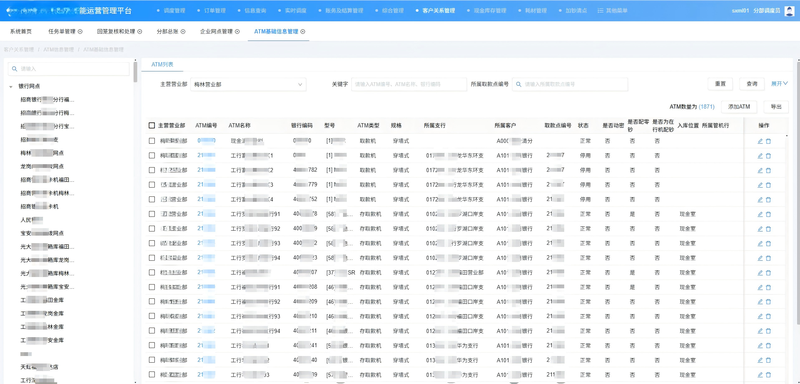The width and height of the screenshot is (800, 384).
Task: Edit the row with bank code ending 208
Action: (760, 287)
